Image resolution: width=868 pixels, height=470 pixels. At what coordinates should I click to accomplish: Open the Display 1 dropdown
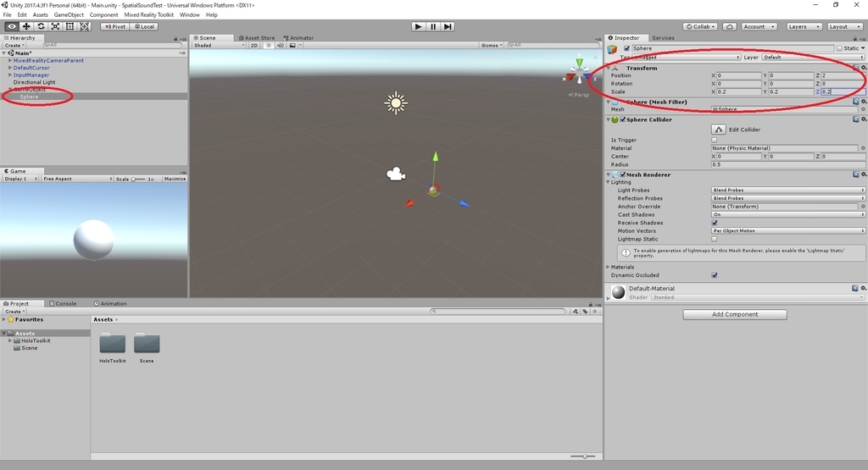(x=20, y=179)
